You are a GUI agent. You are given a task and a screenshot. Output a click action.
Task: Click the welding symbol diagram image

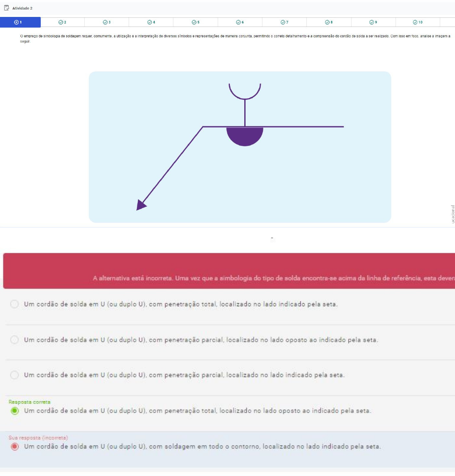240,147
